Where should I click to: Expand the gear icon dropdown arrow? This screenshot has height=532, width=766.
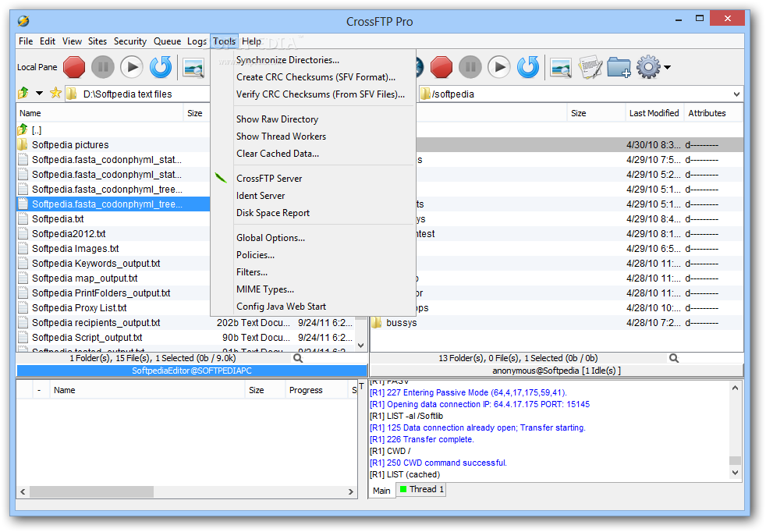pyautogui.click(x=667, y=67)
